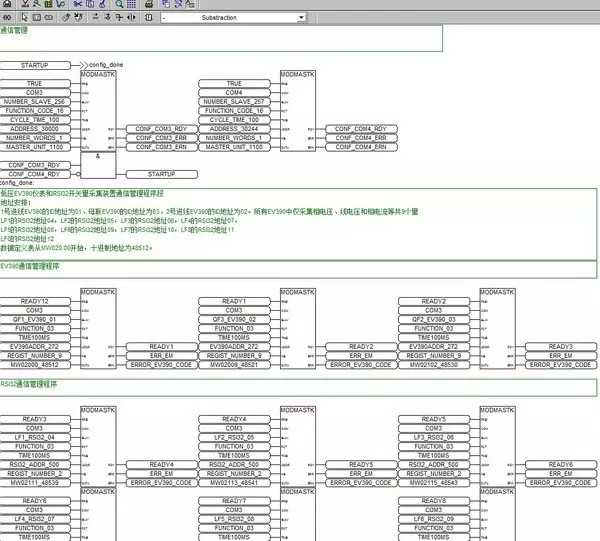
Task: Select the READY6 output variable on right
Action: (x=561, y=465)
